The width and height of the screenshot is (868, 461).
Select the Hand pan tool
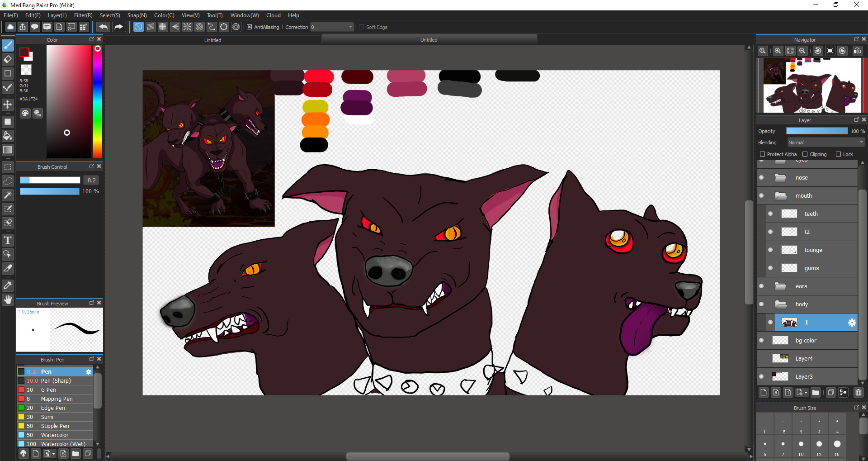pyautogui.click(x=8, y=299)
